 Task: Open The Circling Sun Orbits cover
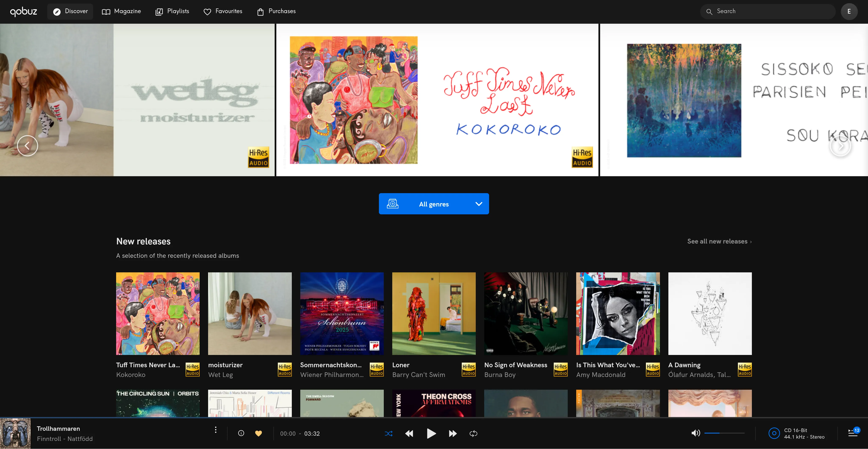[158, 403]
